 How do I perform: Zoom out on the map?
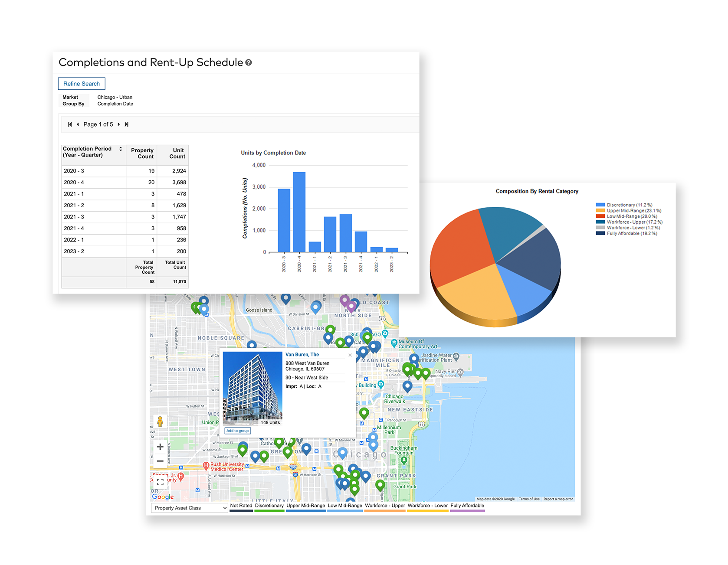click(160, 461)
